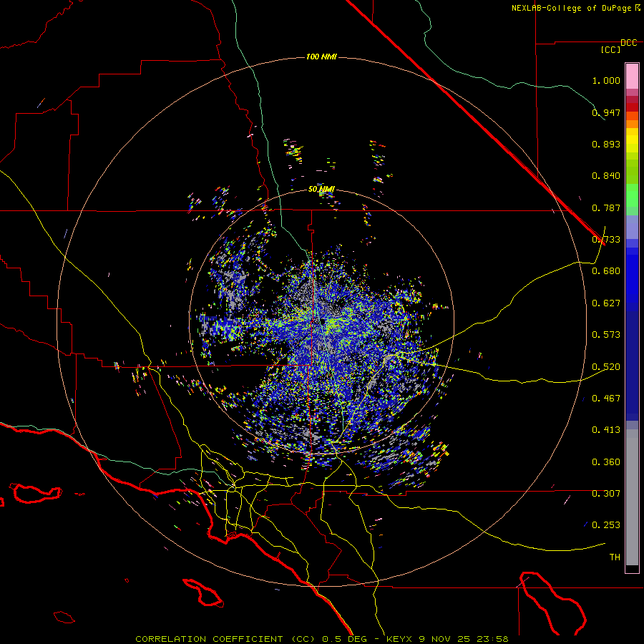644x644 pixels.
Task: Click the 0.5 DEG elevation text
Action: coord(346,639)
